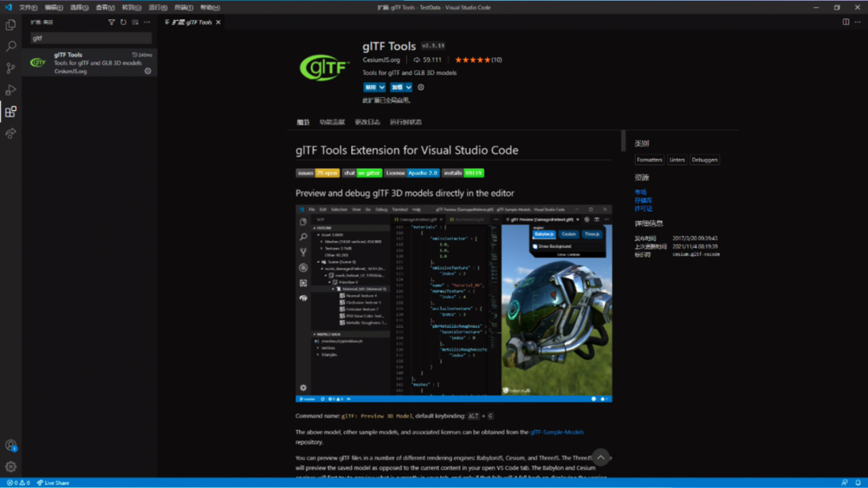Screen dimensions: 868x488
Task: Open the Source Control view
Action: pos(10,68)
